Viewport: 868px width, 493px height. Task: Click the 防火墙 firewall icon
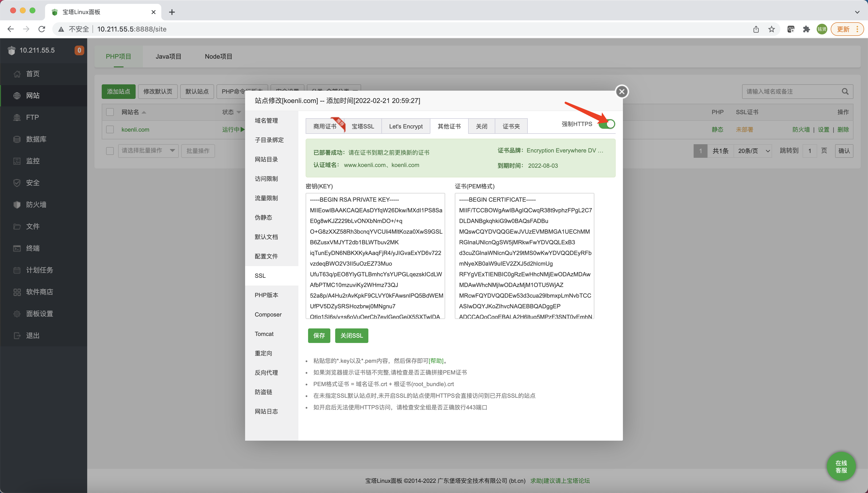17,205
